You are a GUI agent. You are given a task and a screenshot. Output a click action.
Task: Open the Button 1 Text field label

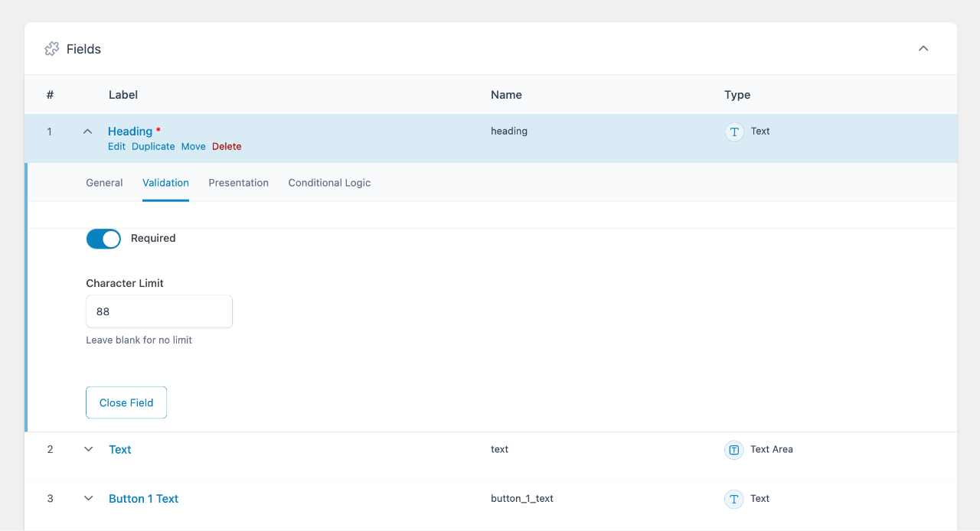pyautogui.click(x=143, y=499)
